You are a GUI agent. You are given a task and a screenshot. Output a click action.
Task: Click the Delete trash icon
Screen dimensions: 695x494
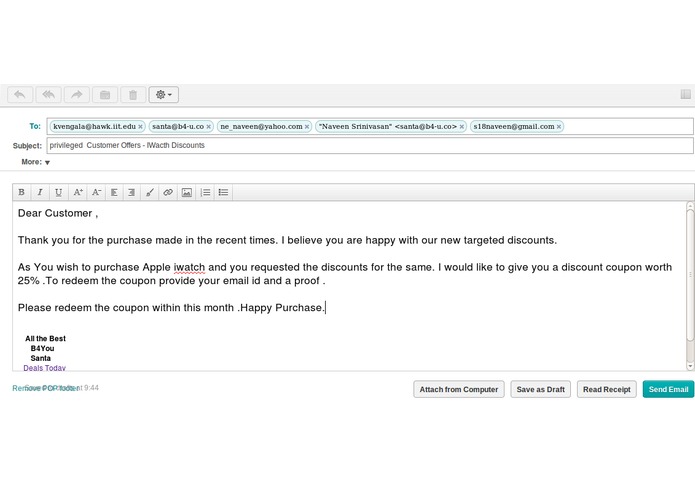(x=133, y=95)
